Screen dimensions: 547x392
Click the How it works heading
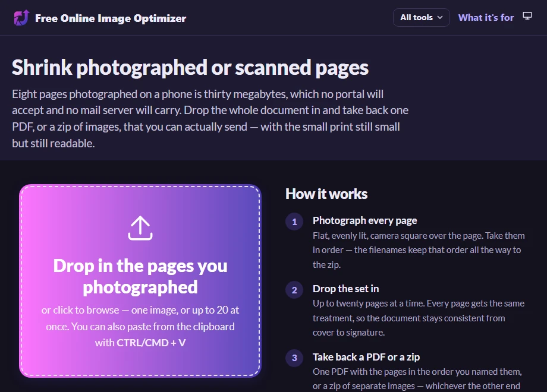[x=326, y=194]
